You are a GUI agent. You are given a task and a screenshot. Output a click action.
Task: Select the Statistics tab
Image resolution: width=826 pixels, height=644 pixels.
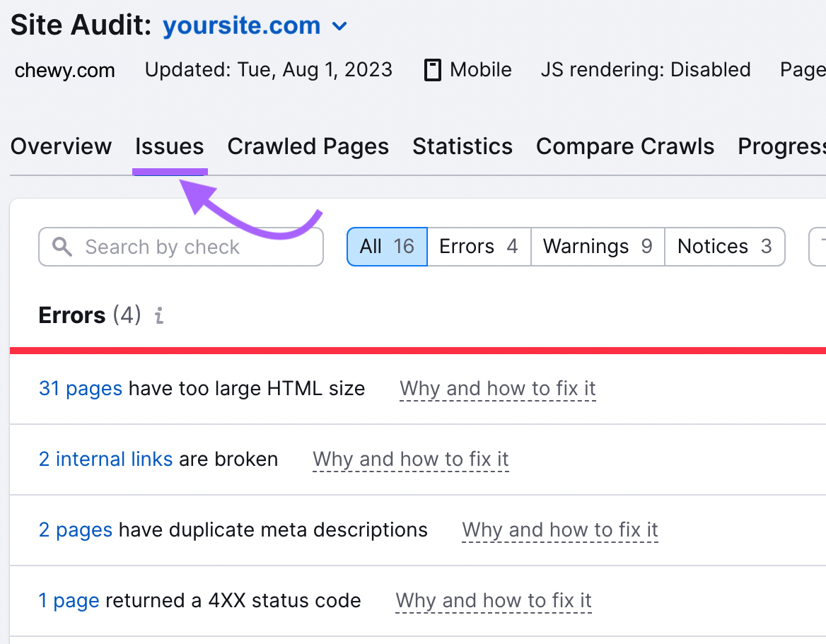click(x=462, y=146)
